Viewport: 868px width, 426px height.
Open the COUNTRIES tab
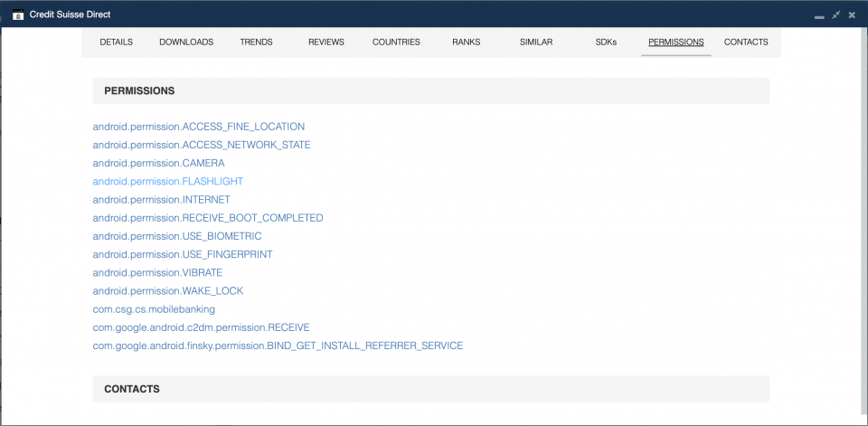tap(396, 42)
